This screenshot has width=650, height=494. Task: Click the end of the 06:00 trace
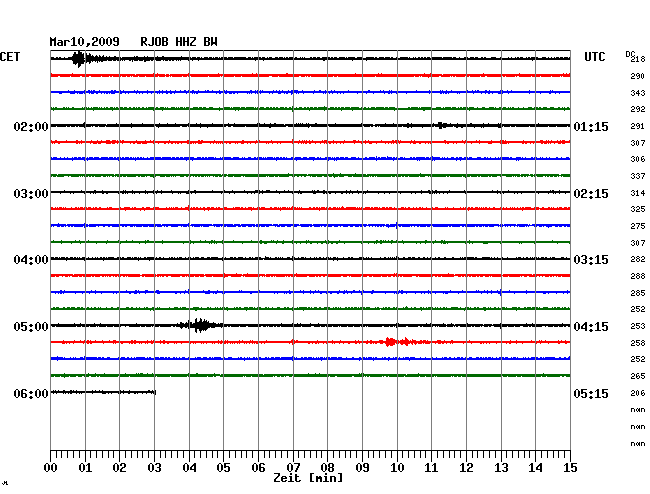point(155,392)
